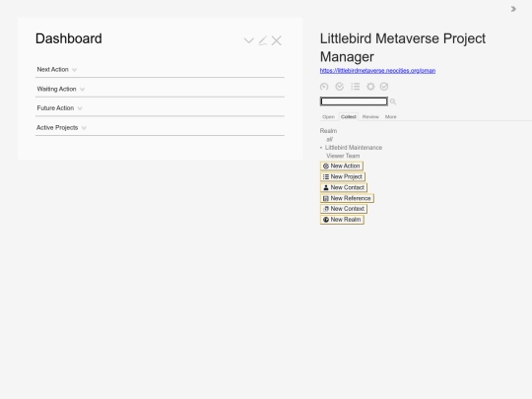Switch to the Collect tab
The image size is (532, 399).
[x=349, y=116]
